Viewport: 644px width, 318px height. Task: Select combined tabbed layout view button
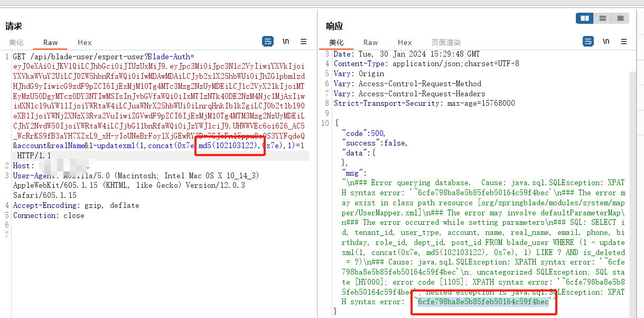click(620, 18)
